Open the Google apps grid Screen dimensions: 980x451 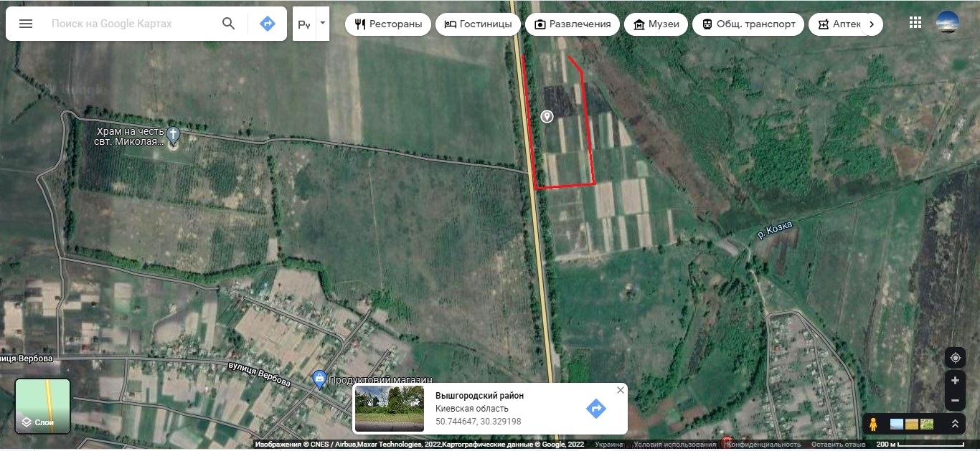click(915, 22)
